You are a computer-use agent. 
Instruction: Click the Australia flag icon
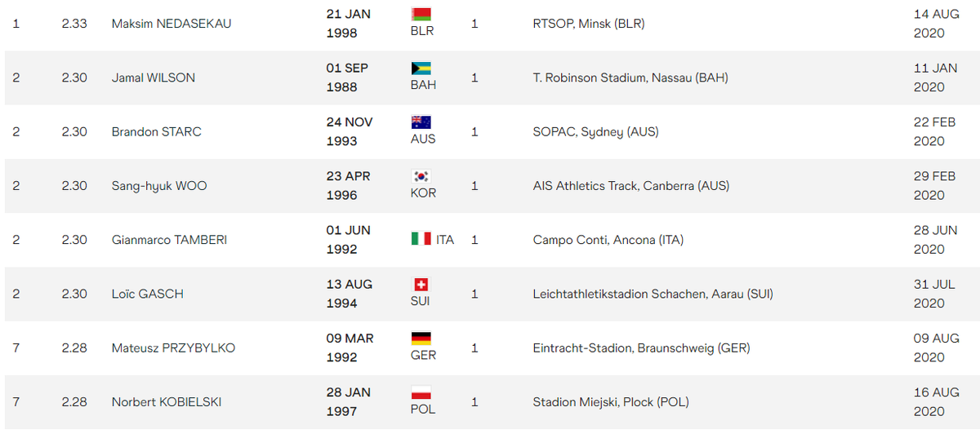(x=421, y=122)
